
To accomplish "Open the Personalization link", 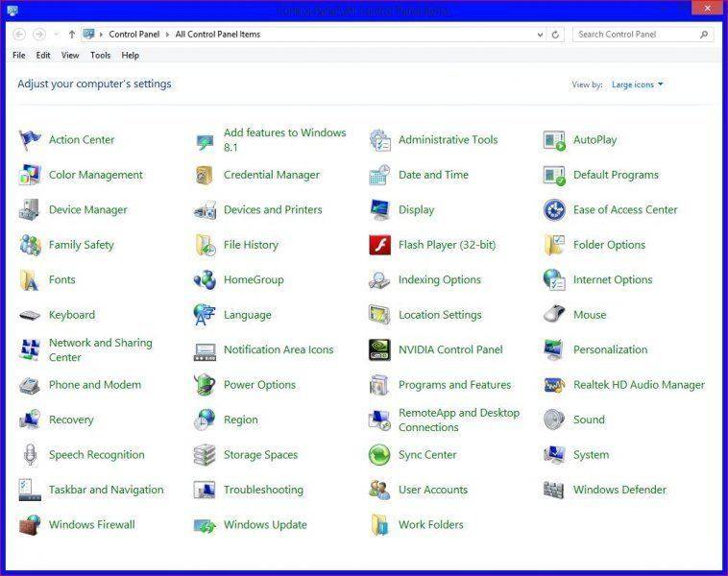I will [610, 350].
